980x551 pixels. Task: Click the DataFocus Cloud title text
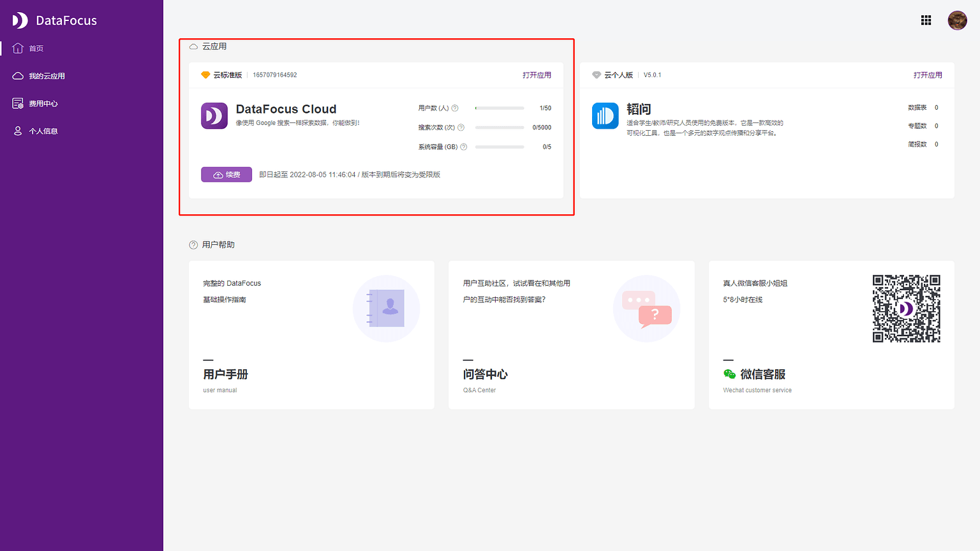click(x=286, y=109)
